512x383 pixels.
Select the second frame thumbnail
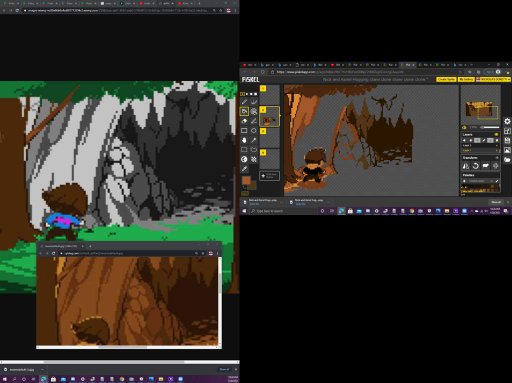pyautogui.click(x=269, y=116)
